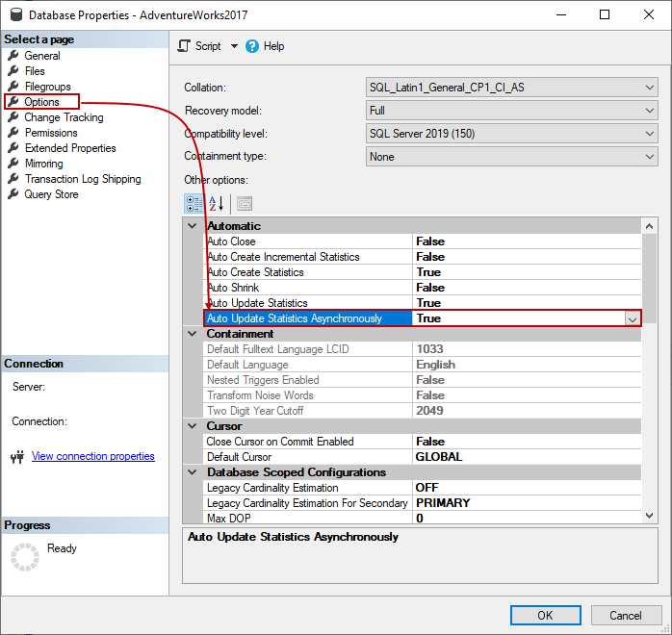Open the Script dropdown arrow

coord(234,46)
